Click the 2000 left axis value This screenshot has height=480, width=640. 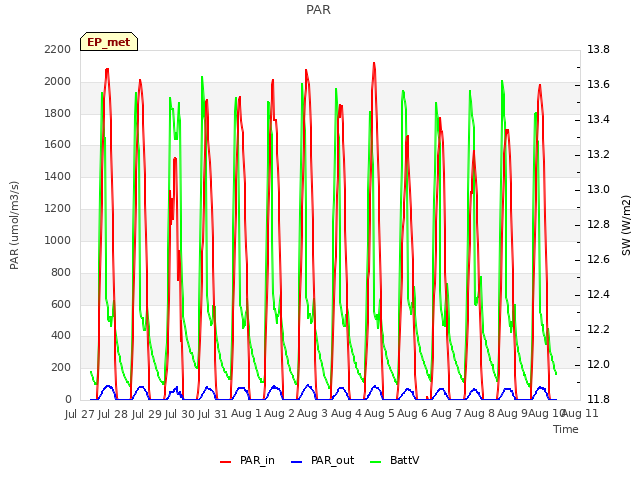click(x=58, y=82)
